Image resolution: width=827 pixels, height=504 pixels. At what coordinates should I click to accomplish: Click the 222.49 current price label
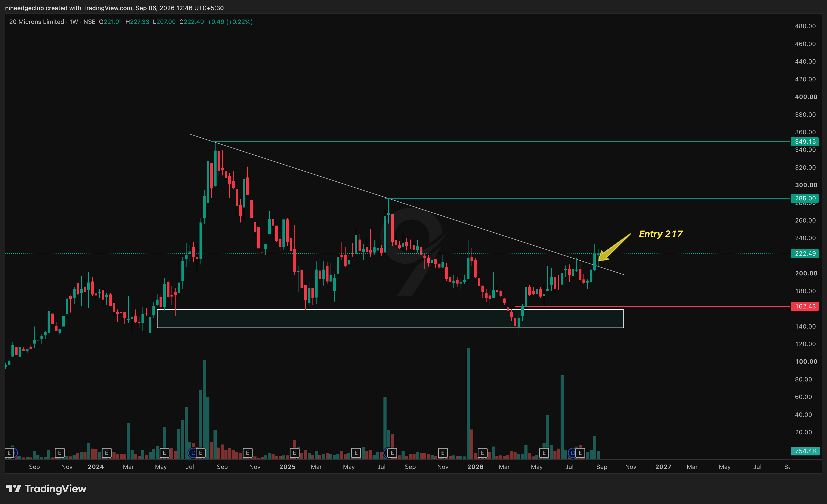pos(805,254)
